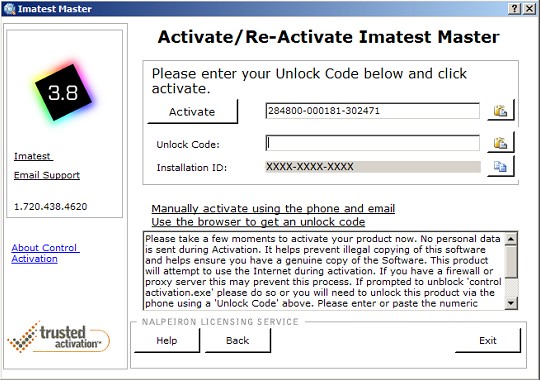The height and width of the screenshot is (380, 540).
Task: Click Use the browser to get an unlock code
Action: (x=258, y=222)
